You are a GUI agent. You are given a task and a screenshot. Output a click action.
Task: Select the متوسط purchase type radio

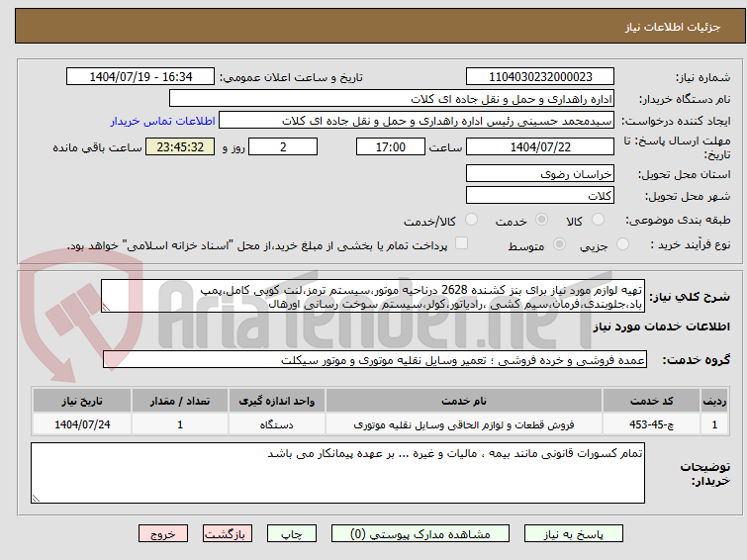[559, 244]
